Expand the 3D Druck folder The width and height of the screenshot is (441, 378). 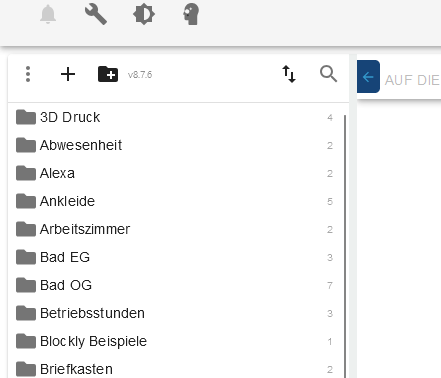175,117
